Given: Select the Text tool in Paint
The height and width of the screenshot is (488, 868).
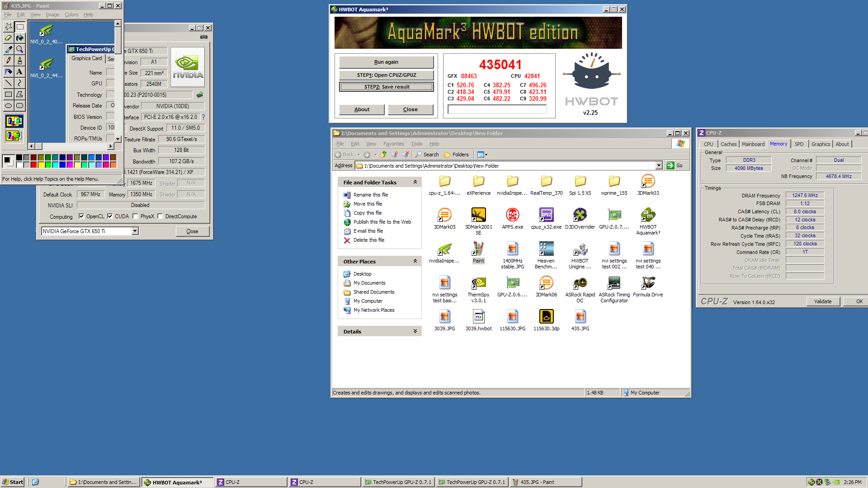Looking at the screenshot, I should [x=19, y=72].
